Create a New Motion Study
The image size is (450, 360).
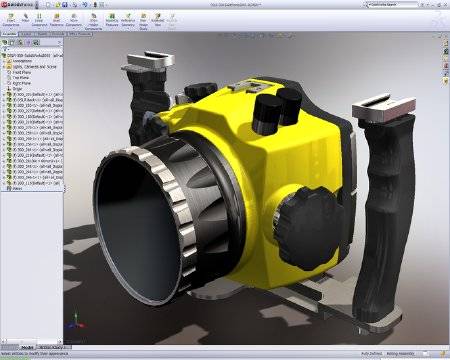point(143,22)
